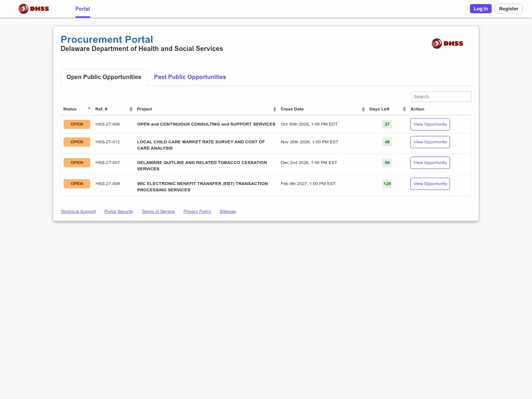532x399 pixels.
Task: Click OPEN status badge for HSS-27-006
Action: [x=77, y=124]
